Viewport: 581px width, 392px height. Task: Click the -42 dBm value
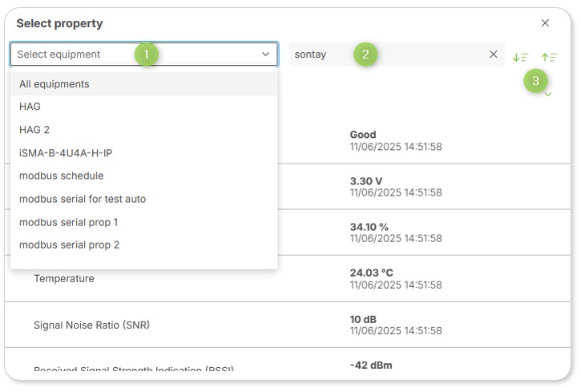coord(371,366)
